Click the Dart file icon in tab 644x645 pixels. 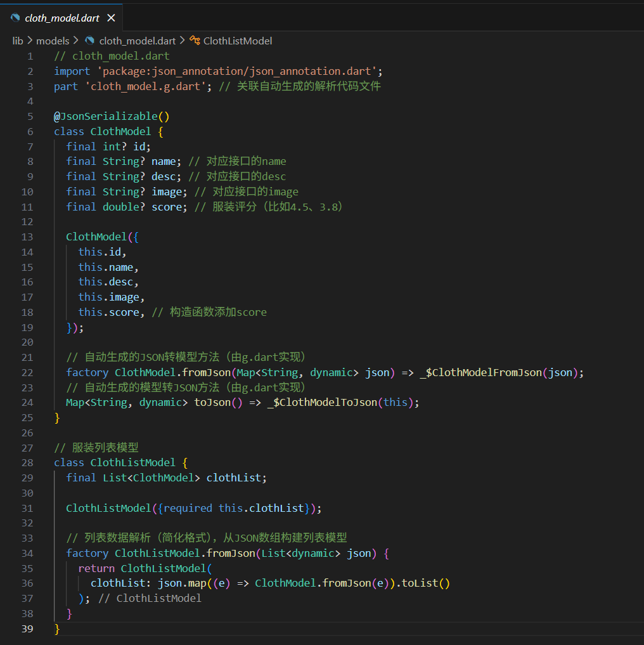(x=16, y=18)
